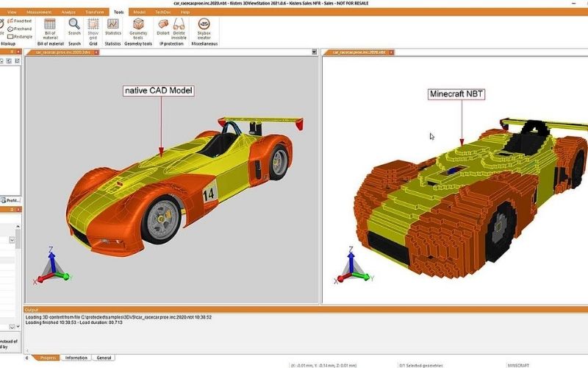
Task: Pin the upper left side panel
Action: (x=12, y=52)
